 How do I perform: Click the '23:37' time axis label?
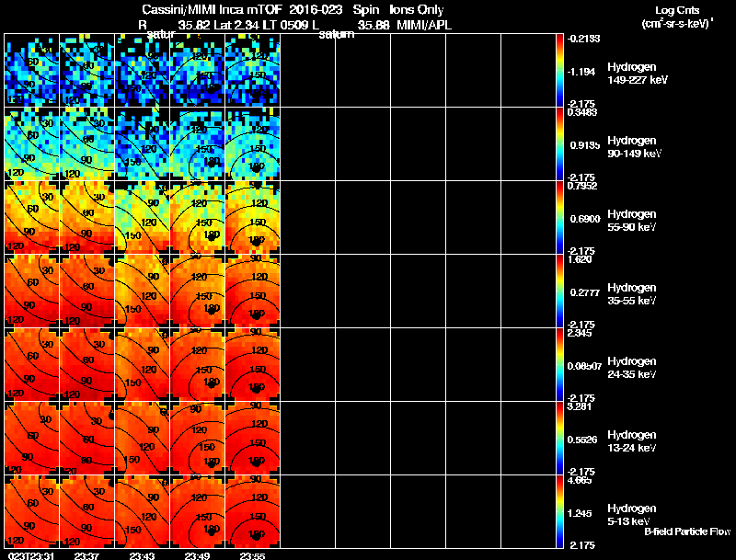click(86, 555)
